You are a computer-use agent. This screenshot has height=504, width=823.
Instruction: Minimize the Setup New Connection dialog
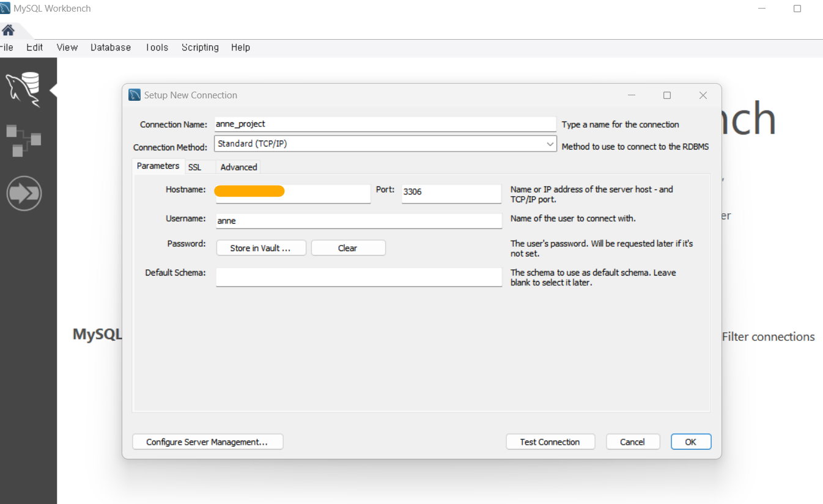click(x=632, y=95)
